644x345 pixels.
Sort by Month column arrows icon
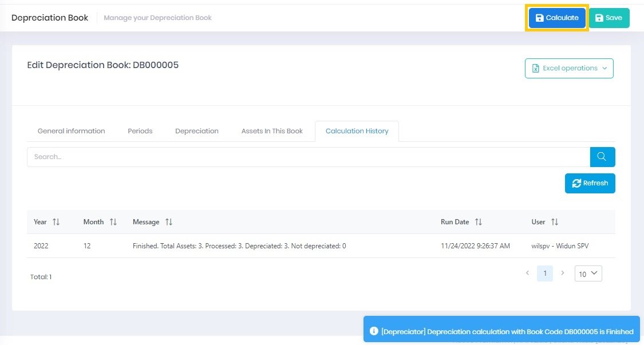[113, 222]
